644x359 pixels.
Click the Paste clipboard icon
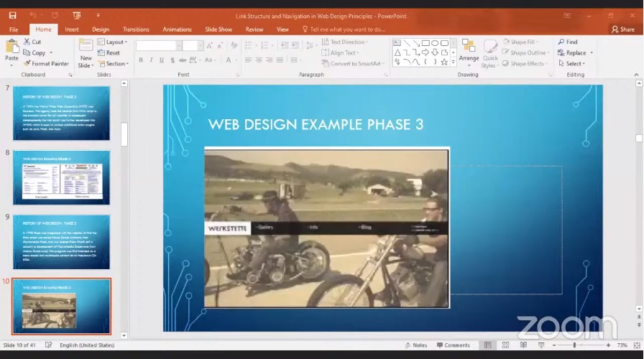tap(11, 47)
